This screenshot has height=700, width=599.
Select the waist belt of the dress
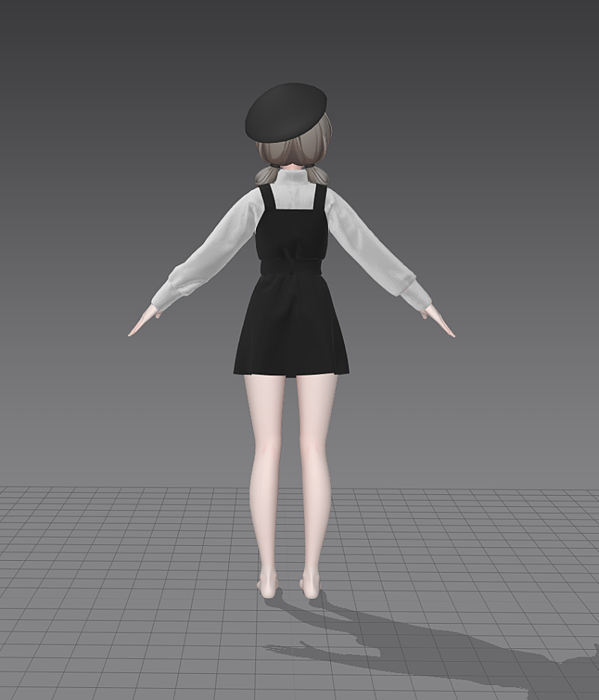pos(291,267)
